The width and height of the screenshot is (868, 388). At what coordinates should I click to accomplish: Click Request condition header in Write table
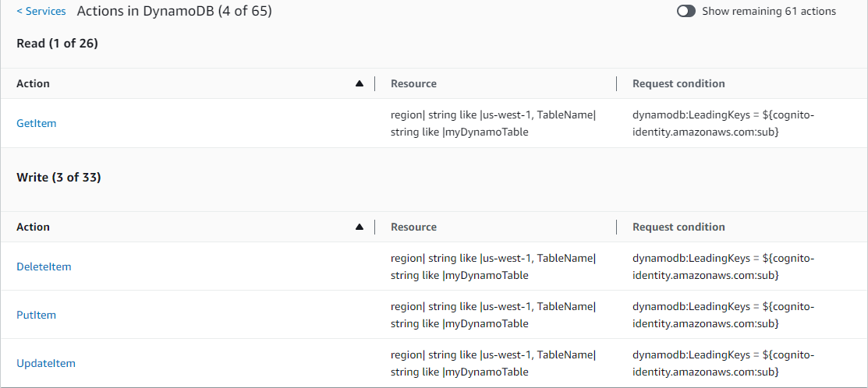(x=678, y=227)
